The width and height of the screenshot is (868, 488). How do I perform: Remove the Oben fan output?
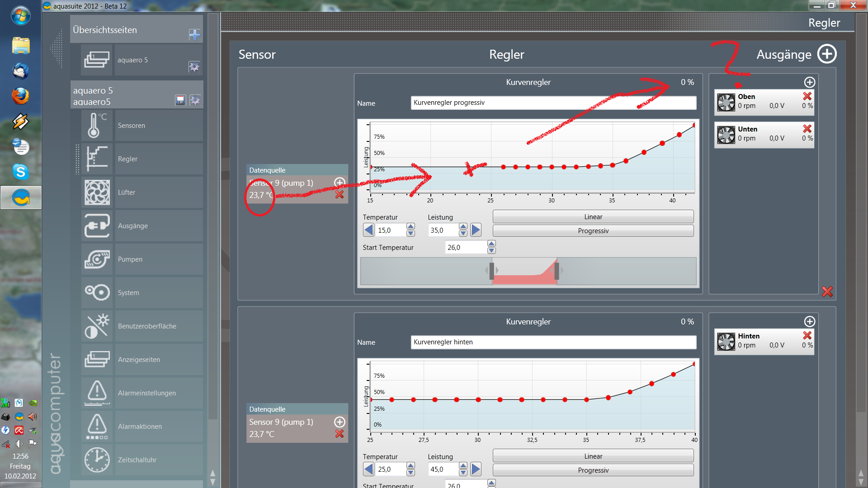807,96
